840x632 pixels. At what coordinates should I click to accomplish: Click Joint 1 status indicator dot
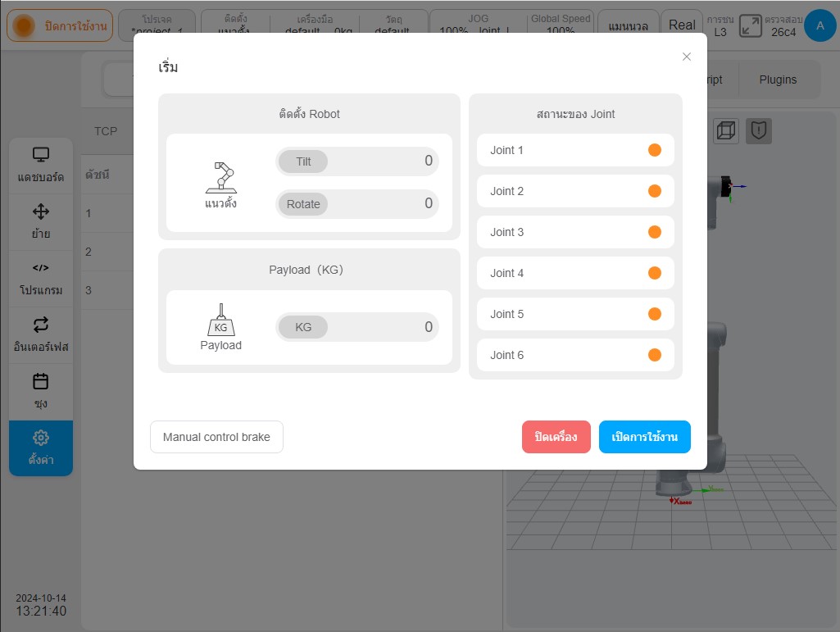click(655, 150)
